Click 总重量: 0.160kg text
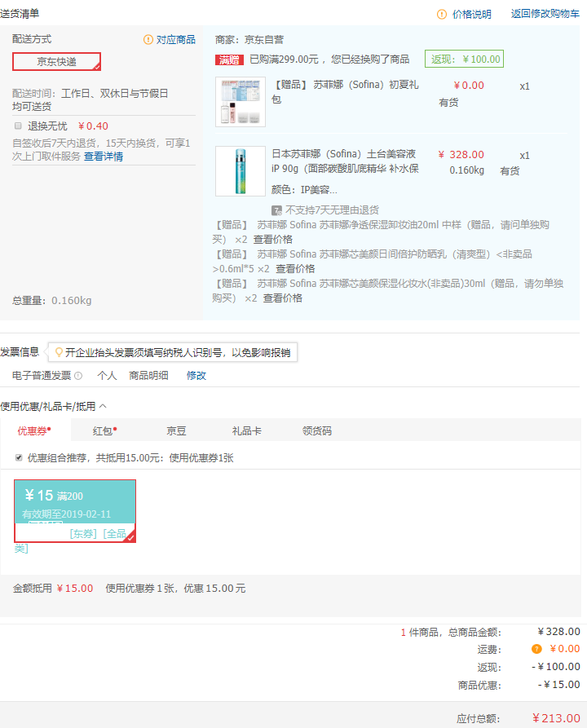 pyautogui.click(x=52, y=301)
